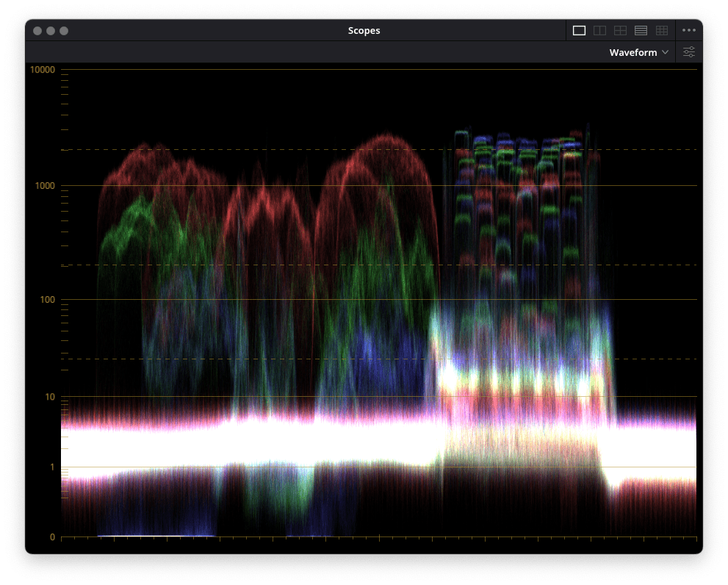Click the green zoom button
The width and height of the screenshot is (728, 585).
[x=64, y=30]
